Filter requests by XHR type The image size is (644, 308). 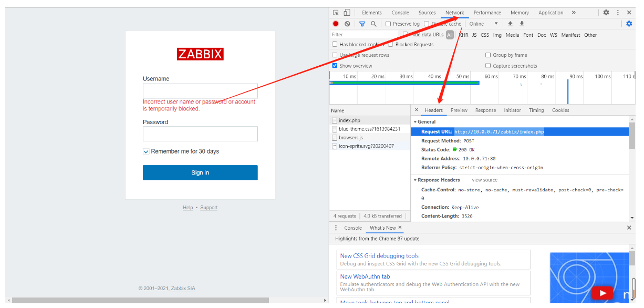(x=463, y=35)
